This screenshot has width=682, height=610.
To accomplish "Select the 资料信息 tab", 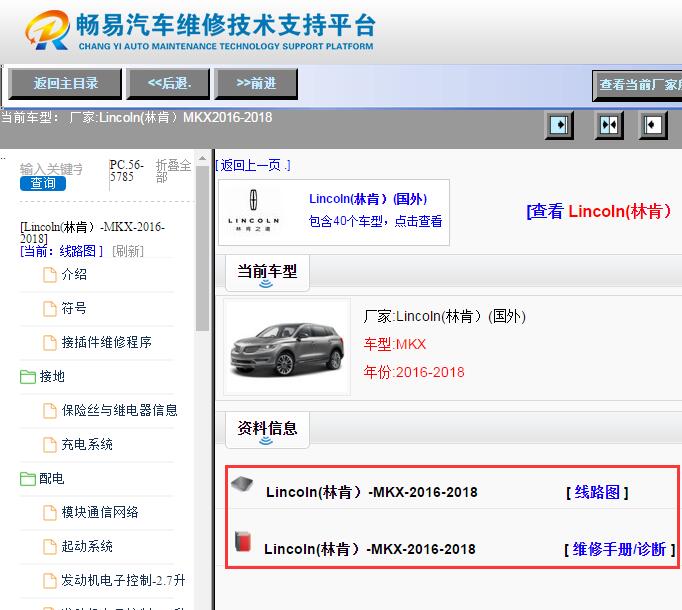I will pos(267,429).
